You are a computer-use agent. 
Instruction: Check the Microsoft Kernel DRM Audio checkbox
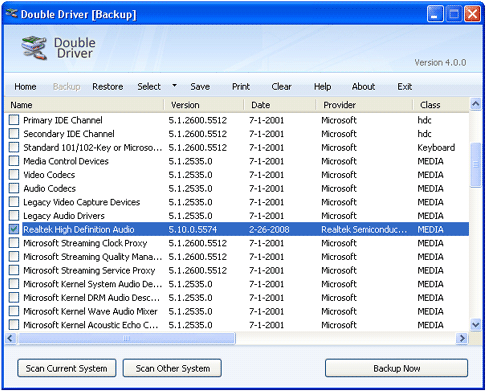click(x=14, y=298)
